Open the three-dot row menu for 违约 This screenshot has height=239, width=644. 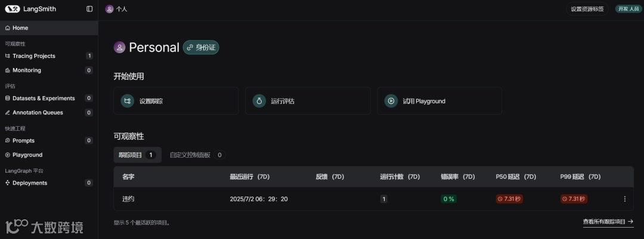point(625,199)
